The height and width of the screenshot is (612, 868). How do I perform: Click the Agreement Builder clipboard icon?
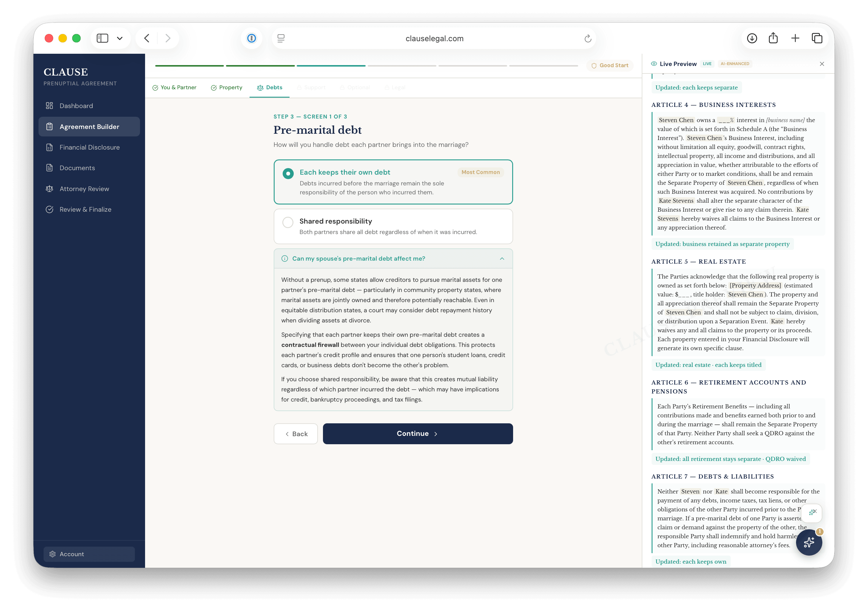tap(50, 127)
